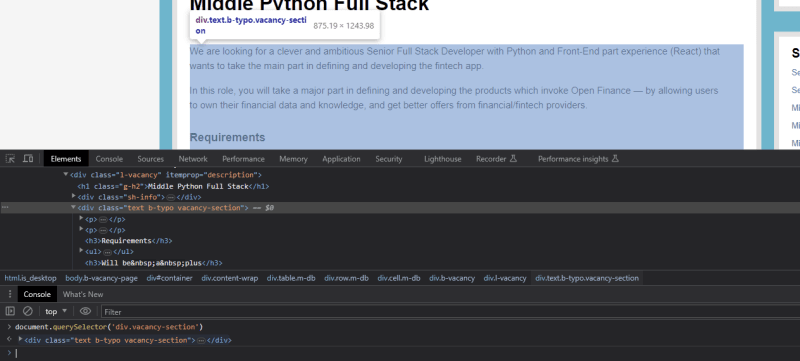800x361 pixels.
Task: Open the Memory tab
Action: [293, 159]
